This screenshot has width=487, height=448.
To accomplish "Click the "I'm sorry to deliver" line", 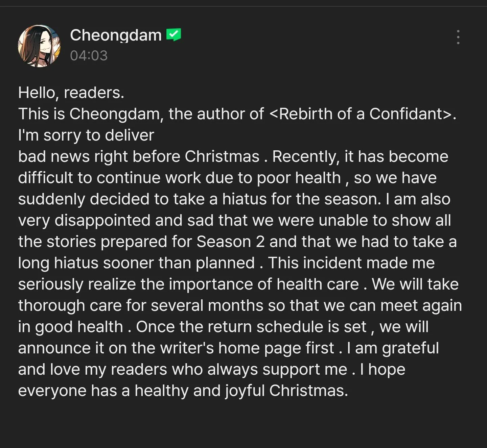I will click(x=86, y=135).
